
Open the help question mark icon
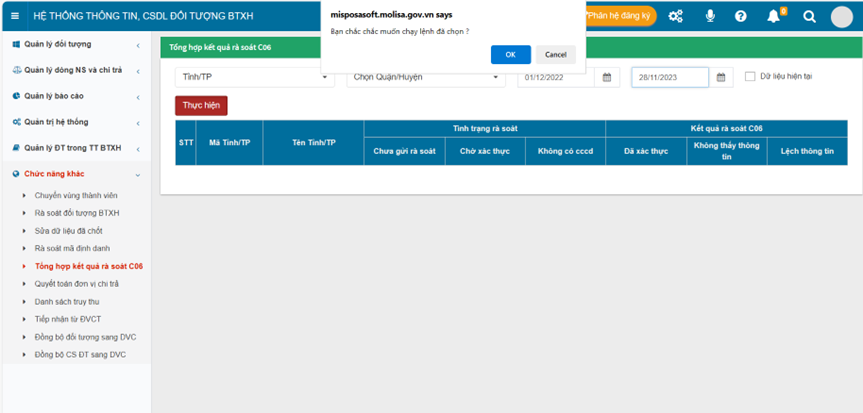[741, 16]
